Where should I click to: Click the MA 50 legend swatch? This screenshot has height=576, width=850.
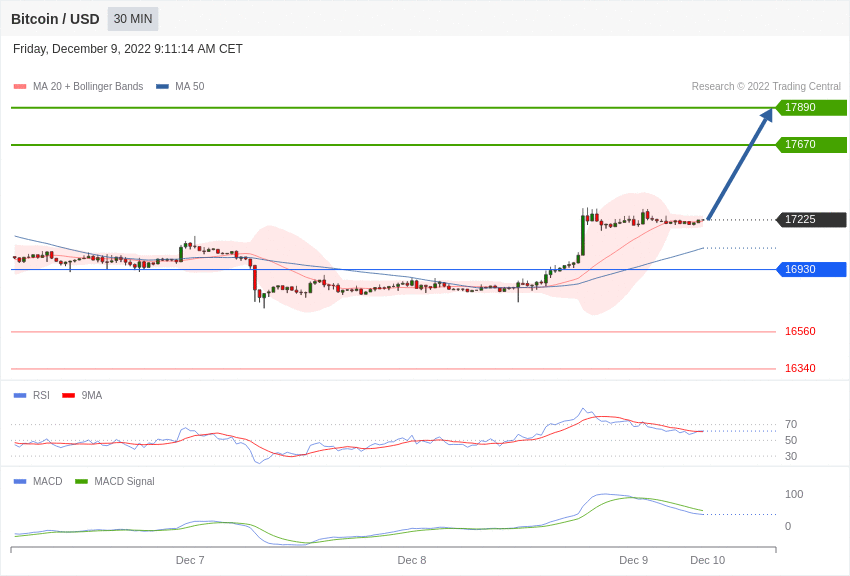point(162,87)
